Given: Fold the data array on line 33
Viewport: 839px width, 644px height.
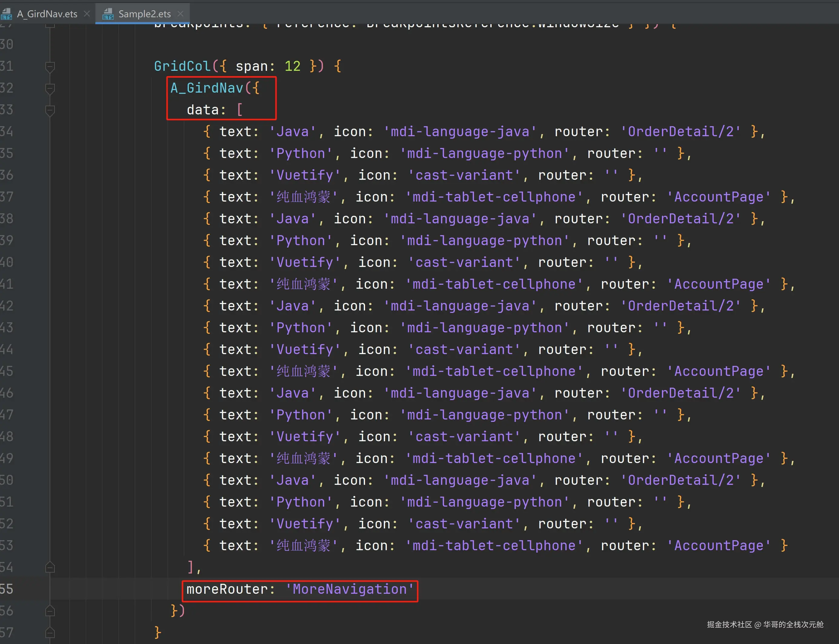Looking at the screenshot, I should 50,110.
